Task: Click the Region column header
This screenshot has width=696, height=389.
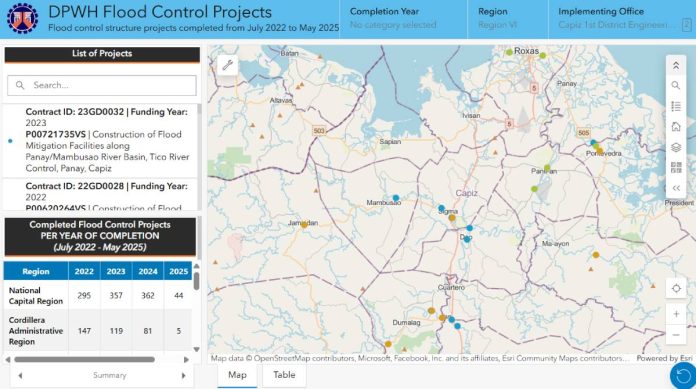Action: [x=36, y=271]
